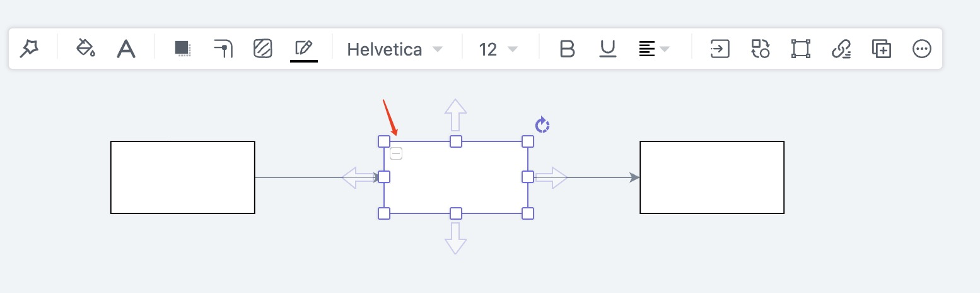
Task: Pin the floating format toolbar
Action: click(x=29, y=49)
